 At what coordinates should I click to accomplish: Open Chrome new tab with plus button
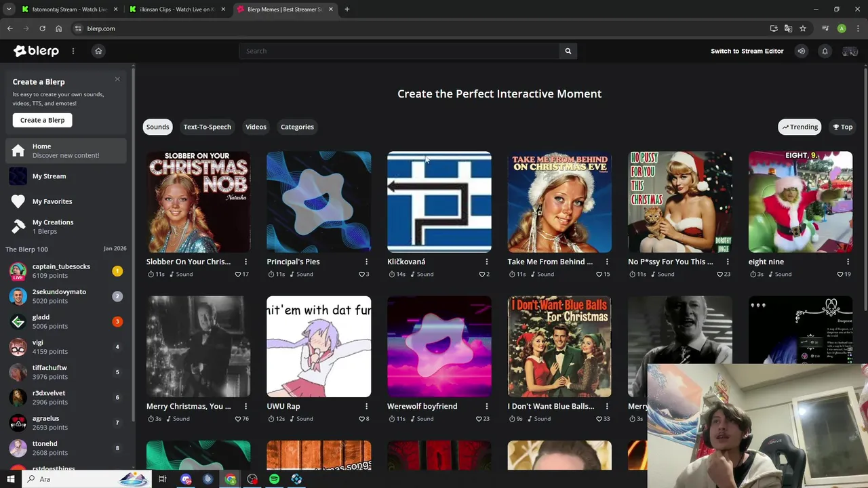point(347,9)
